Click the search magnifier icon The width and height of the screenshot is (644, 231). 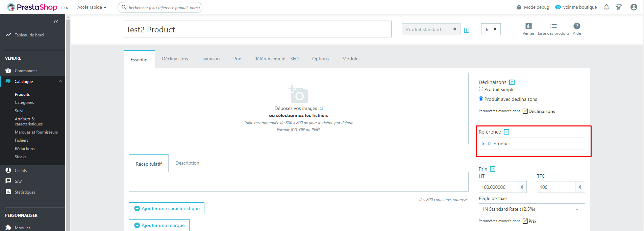coord(124,7)
